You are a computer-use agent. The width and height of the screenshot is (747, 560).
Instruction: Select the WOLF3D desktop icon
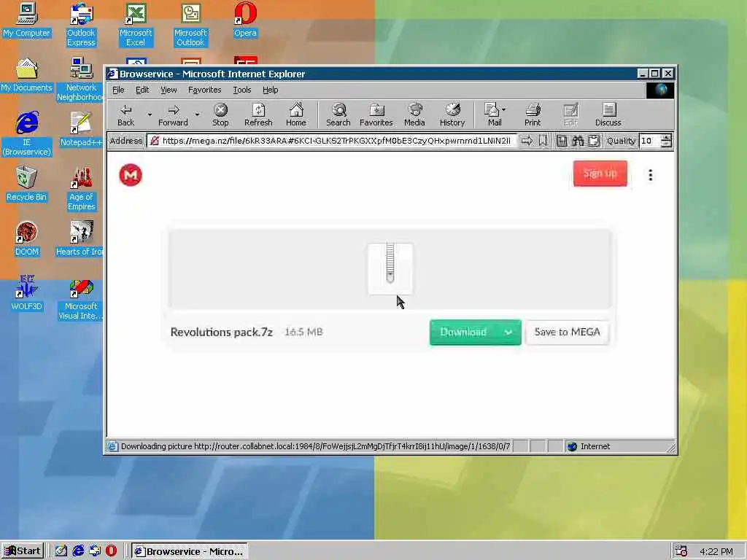click(26, 294)
